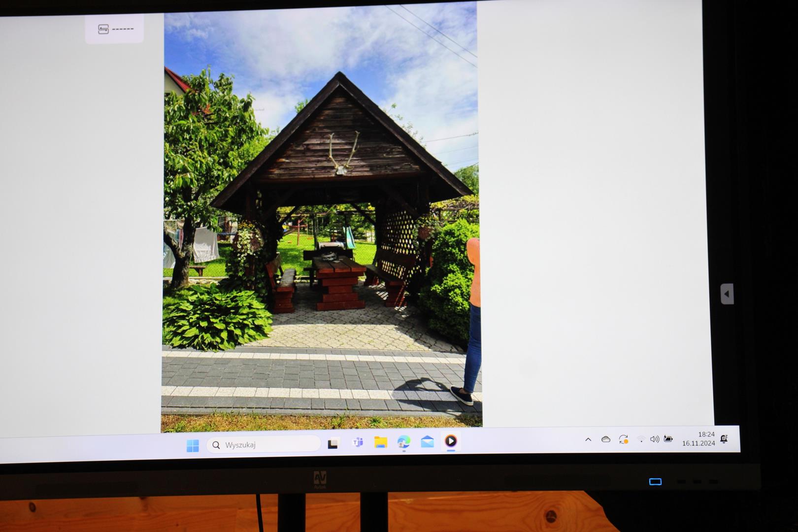Open the volume speaker control
The image size is (798, 532).
click(655, 439)
